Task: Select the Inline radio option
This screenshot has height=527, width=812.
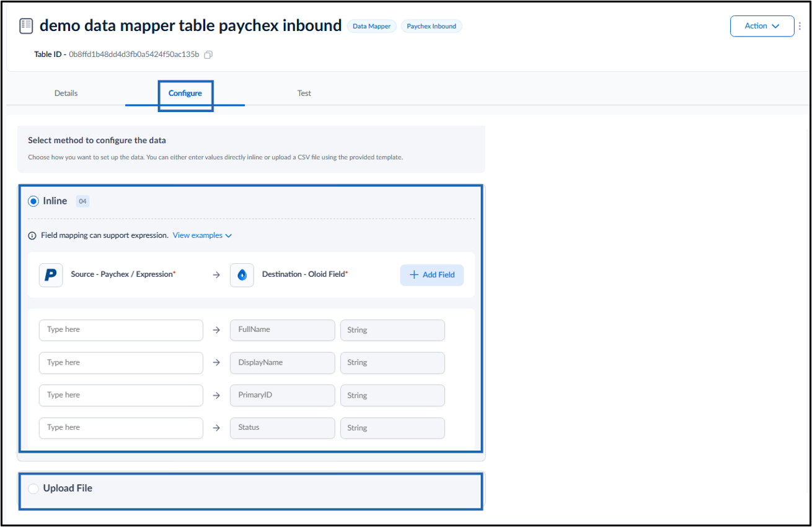Action: tap(33, 201)
